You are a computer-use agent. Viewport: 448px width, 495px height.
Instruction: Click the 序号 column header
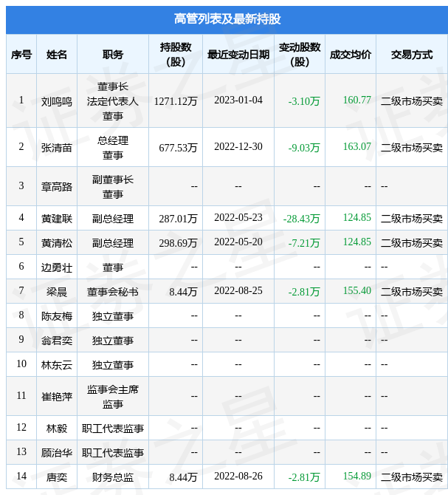pyautogui.click(x=21, y=55)
